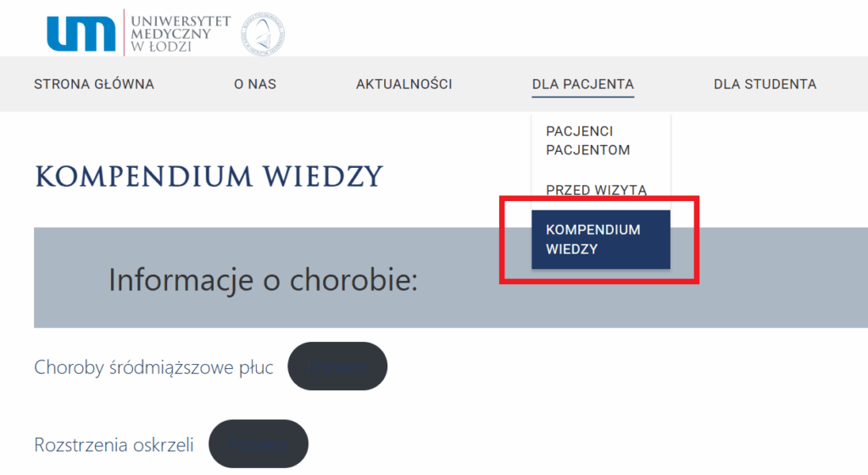Click the Uniwersytet Medyczny w Łodzi wordmark
The image size is (868, 475).
181,34
